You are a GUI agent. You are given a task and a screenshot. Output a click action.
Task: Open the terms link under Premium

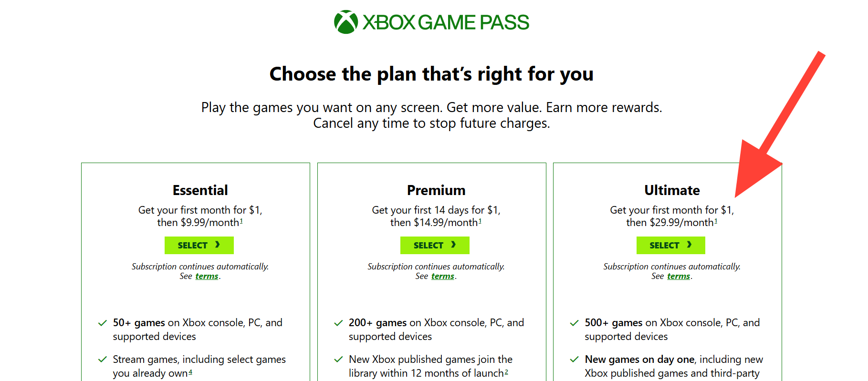(443, 277)
